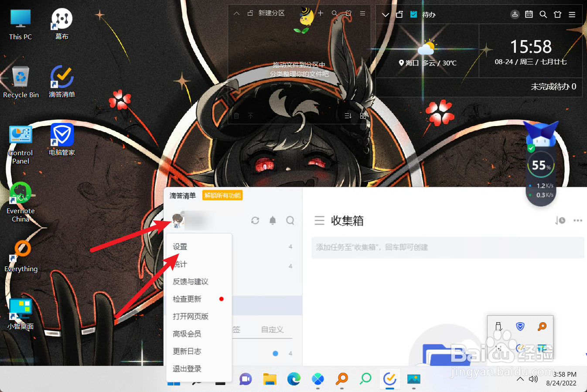587x392 pixels.
Task: Click the trash icon in the 新建分区 widget
Action: [236, 116]
